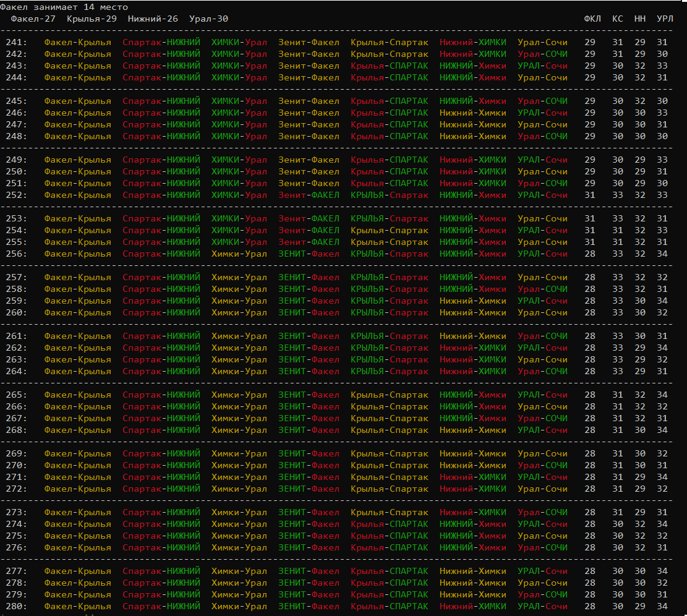
Task: Click row number '265:'
Action: click(x=16, y=395)
